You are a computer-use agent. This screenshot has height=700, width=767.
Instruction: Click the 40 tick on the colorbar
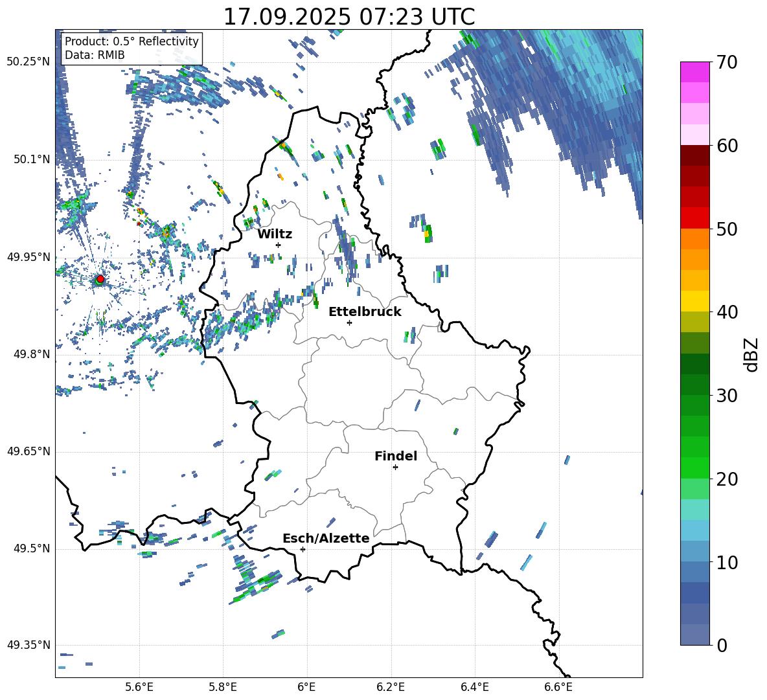(727, 312)
